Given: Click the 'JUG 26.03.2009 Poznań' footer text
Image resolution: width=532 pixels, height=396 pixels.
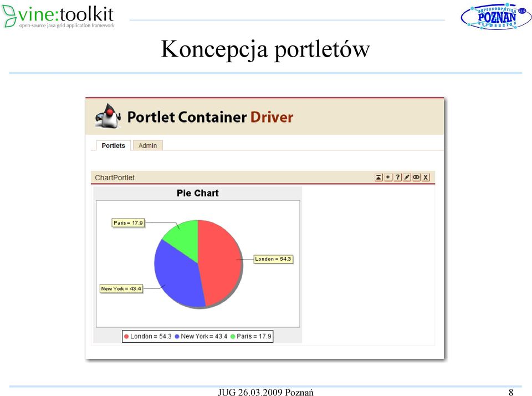Looking at the screenshot, I should click(x=265, y=392).
